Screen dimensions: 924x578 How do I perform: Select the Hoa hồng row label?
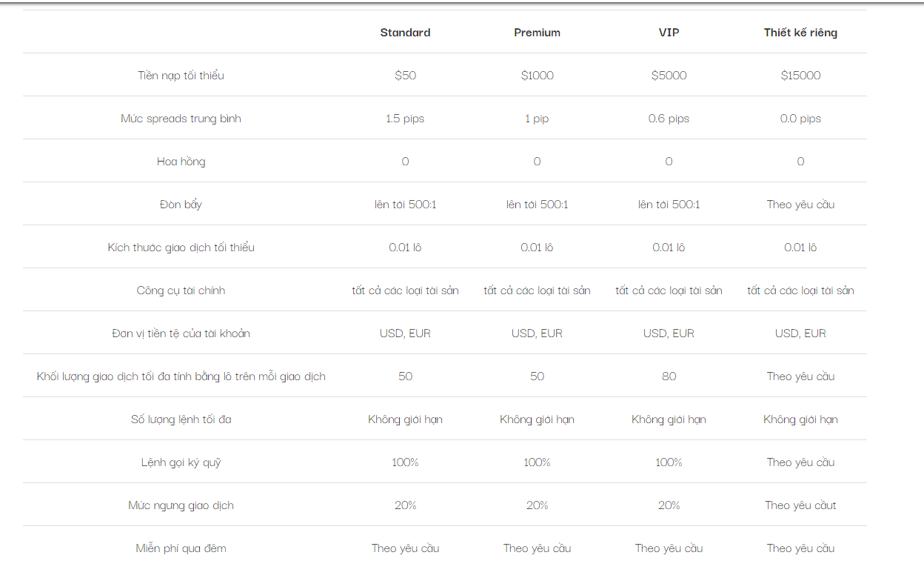pyautogui.click(x=181, y=162)
